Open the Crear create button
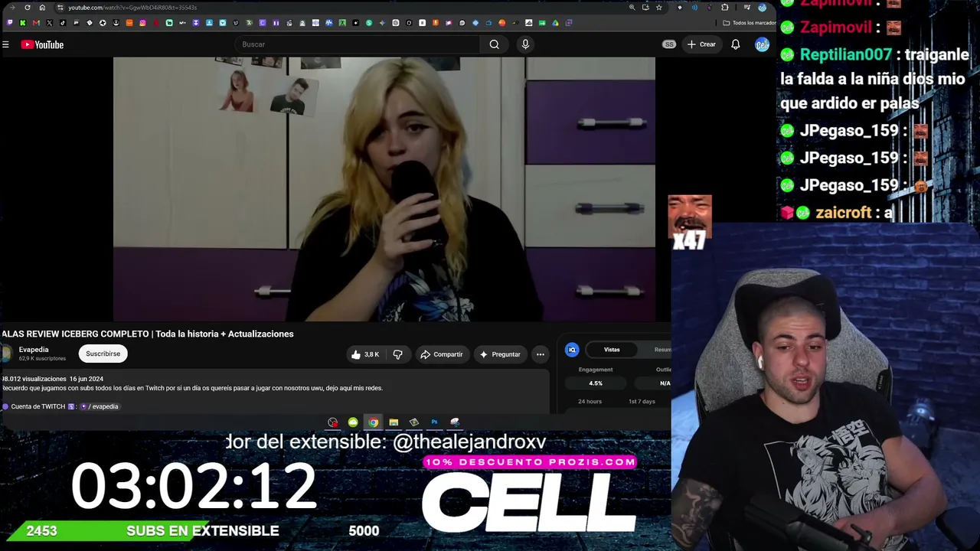This screenshot has height=551, width=980. (x=701, y=44)
